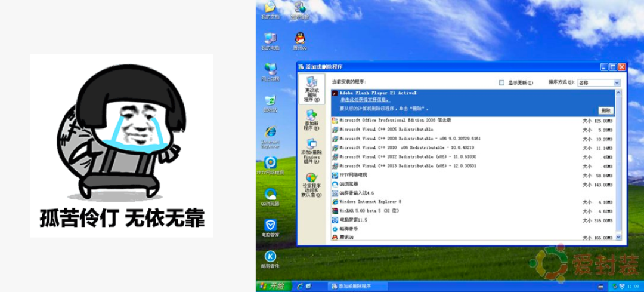Click the crying meme image 孤苦伶仃 无依无靠
Image resolution: width=644 pixels, height=292 pixels.
pos(122,146)
